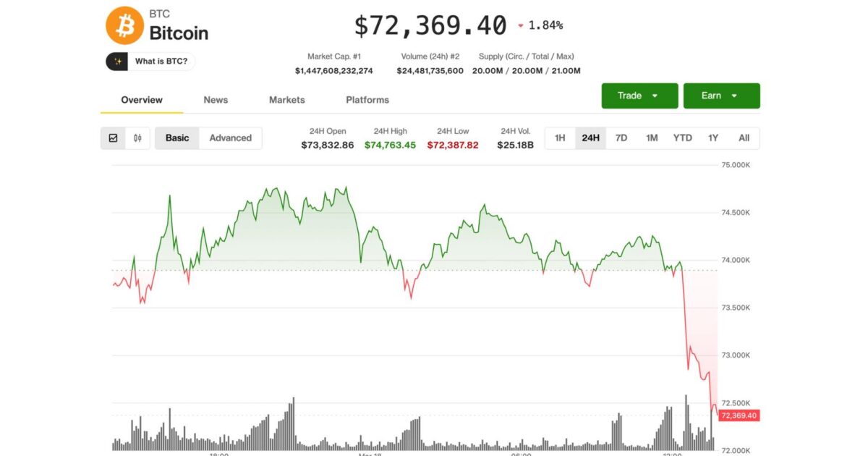868x456 pixels.
Task: Open the Markets tab
Action: [x=286, y=100]
